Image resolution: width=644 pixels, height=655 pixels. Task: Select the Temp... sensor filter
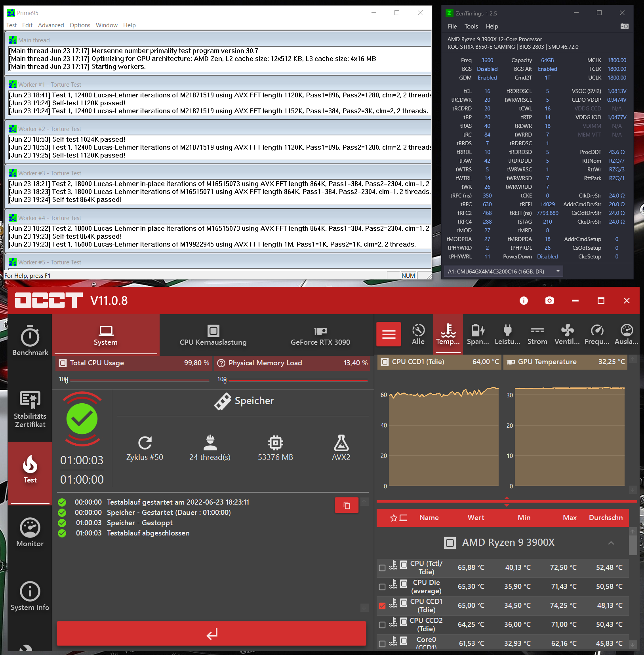coord(448,334)
